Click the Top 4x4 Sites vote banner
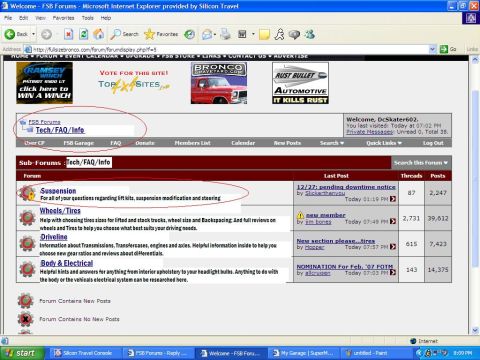The image size is (480, 360). [134, 82]
